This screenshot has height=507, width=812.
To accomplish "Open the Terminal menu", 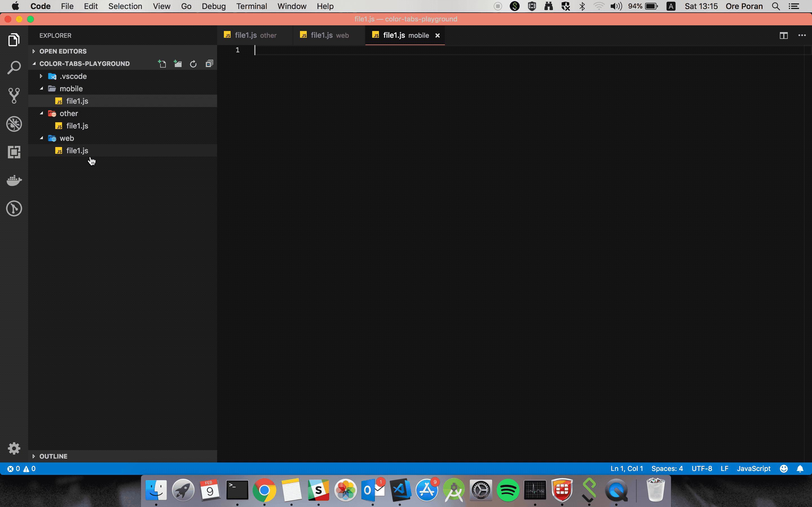I will point(251,6).
